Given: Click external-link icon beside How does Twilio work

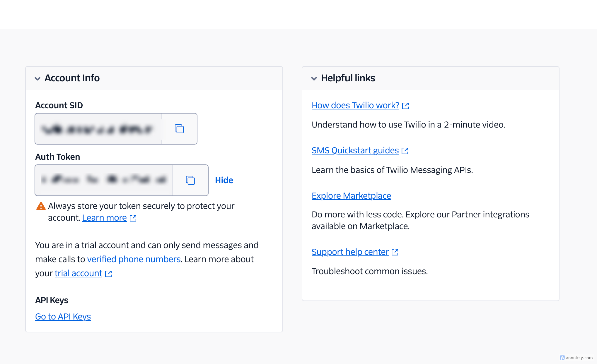Looking at the screenshot, I should point(405,106).
